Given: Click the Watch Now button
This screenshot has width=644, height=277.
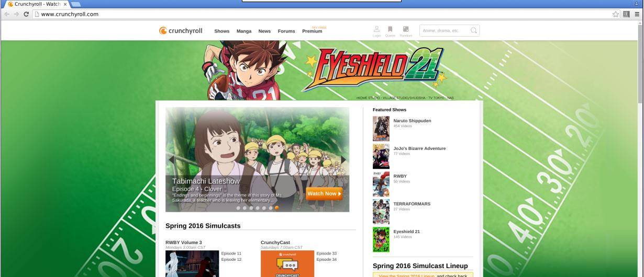Looking at the screenshot, I should 324,193.
